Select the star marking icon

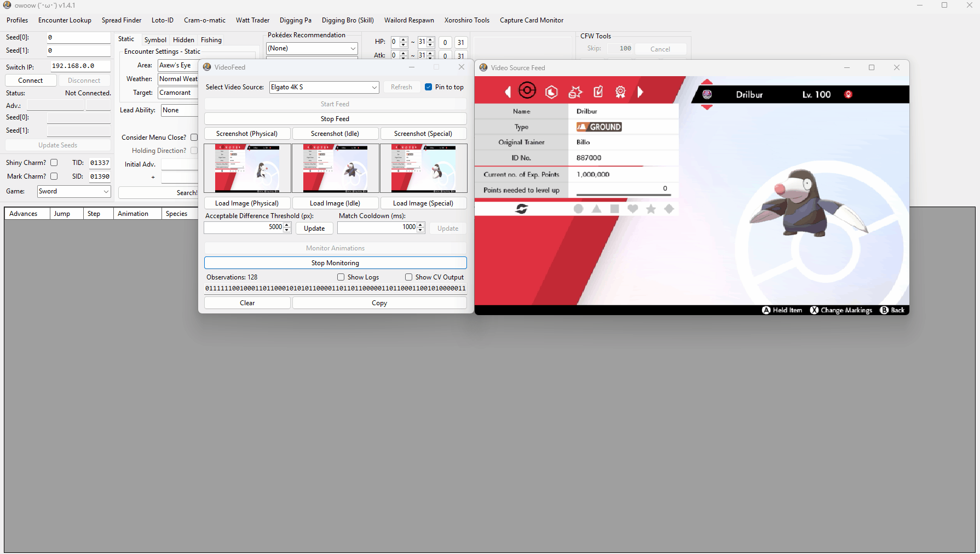coord(651,209)
